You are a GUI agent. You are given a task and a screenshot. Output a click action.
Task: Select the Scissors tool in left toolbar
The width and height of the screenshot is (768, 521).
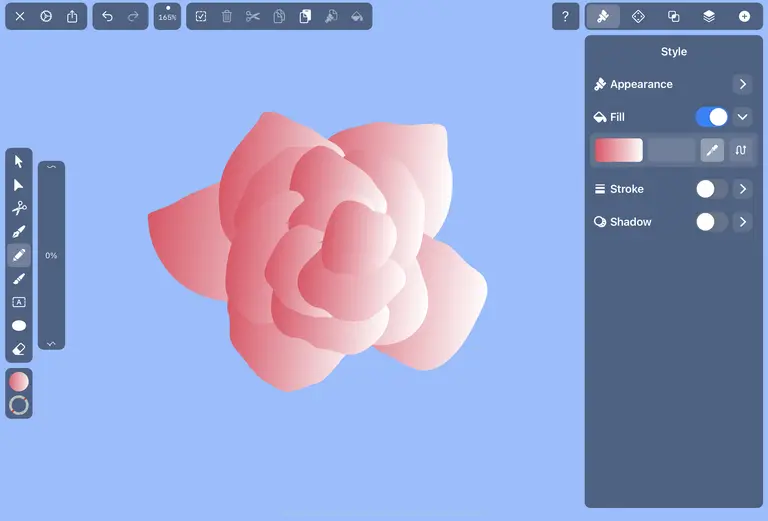19,208
